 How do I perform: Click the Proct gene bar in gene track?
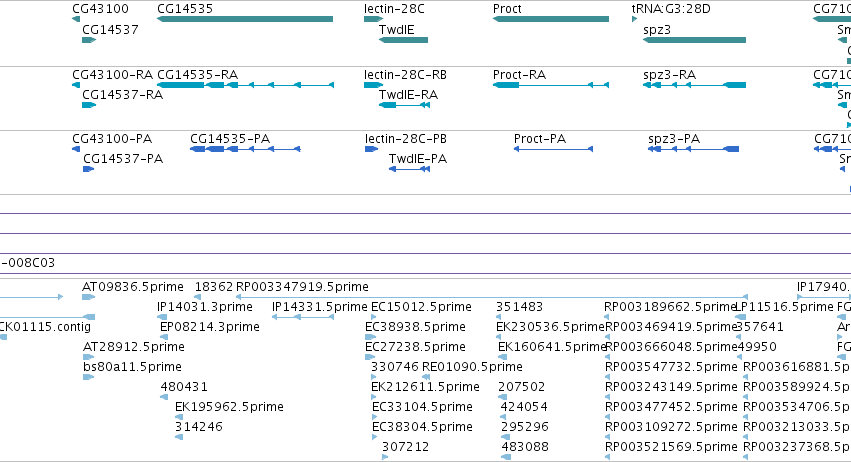pyautogui.click(x=551, y=19)
